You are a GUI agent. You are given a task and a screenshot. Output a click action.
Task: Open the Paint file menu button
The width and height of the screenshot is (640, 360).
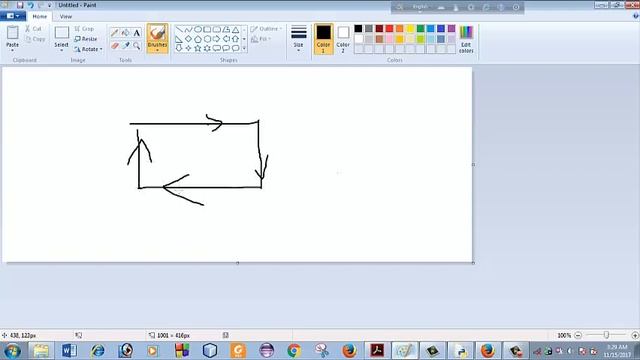pos(13,16)
